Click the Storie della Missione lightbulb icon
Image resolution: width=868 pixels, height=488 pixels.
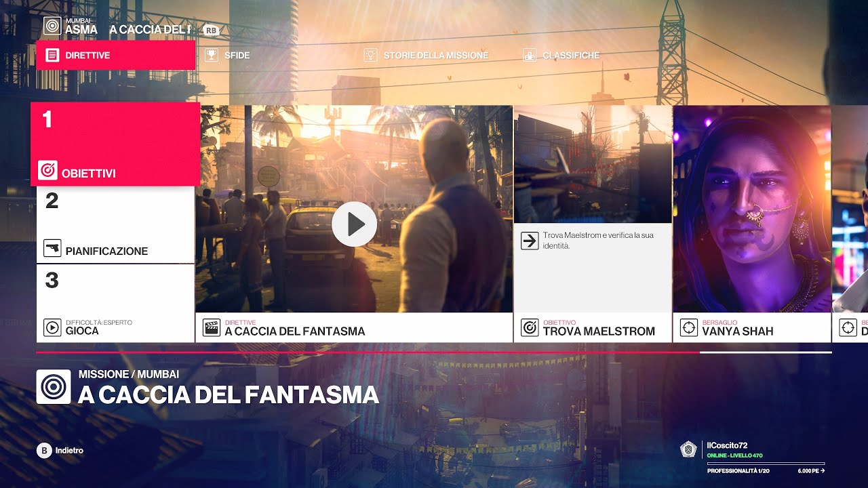tap(370, 55)
